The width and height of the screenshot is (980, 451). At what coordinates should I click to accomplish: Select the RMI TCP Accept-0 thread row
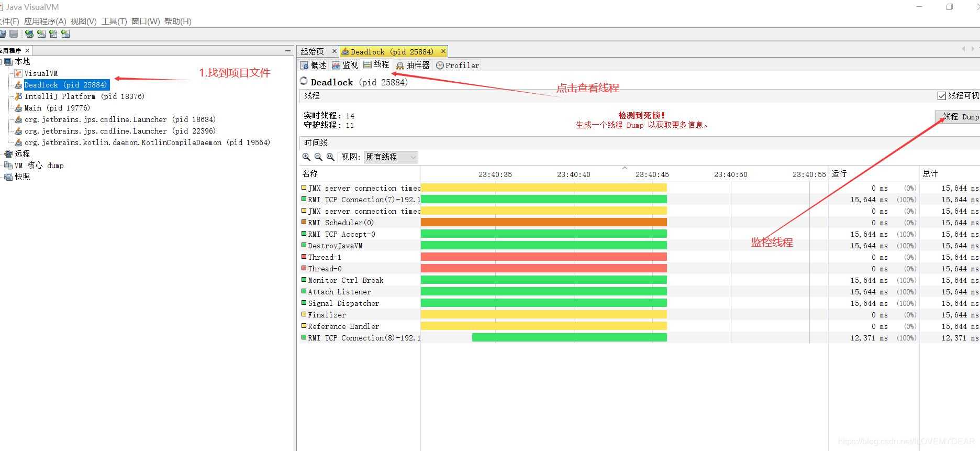tap(639, 234)
